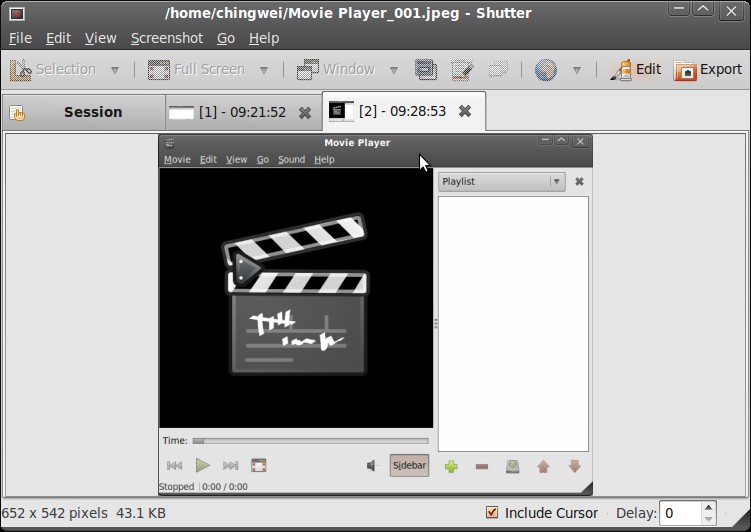Image resolution: width=751 pixels, height=532 pixels.
Task: Click the previous track button
Action: (x=174, y=465)
